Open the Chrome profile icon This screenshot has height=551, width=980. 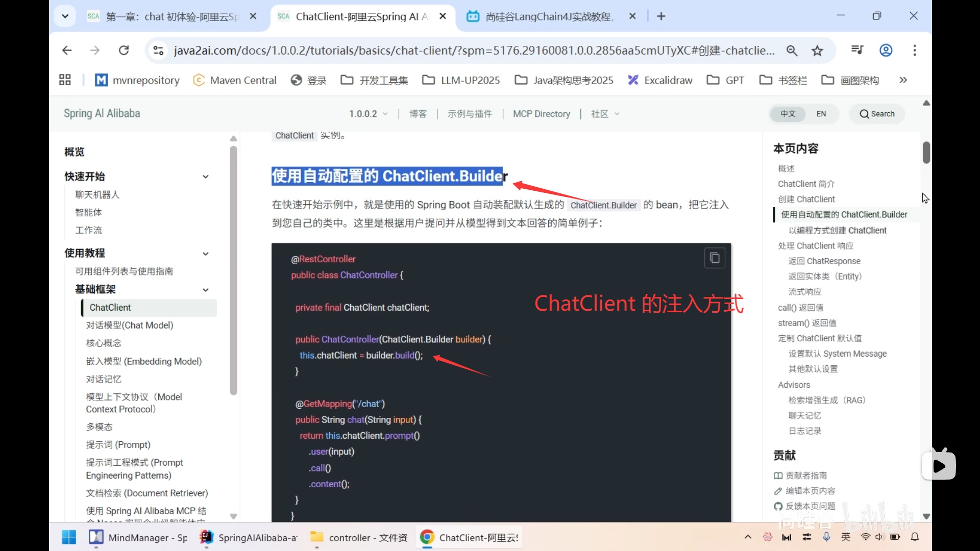(x=886, y=51)
